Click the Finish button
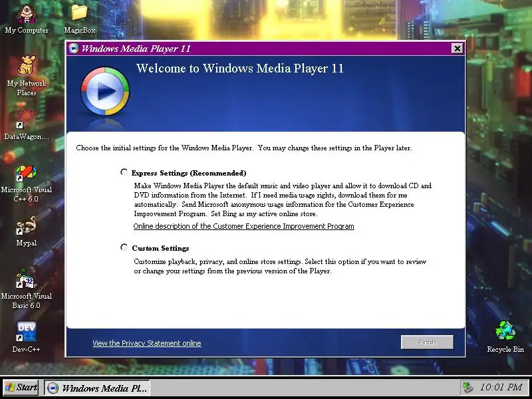Image resolution: width=532 pixels, height=399 pixels. pos(427,342)
